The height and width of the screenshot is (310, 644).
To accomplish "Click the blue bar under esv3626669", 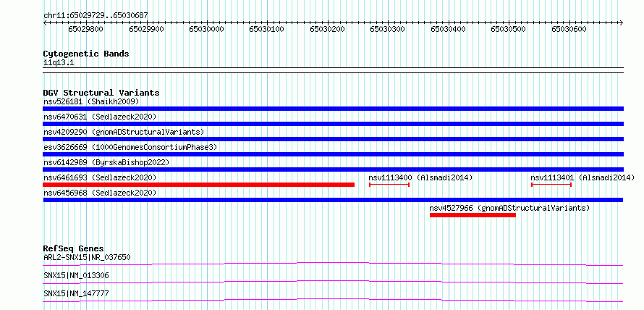I will pyautogui.click(x=333, y=154).
